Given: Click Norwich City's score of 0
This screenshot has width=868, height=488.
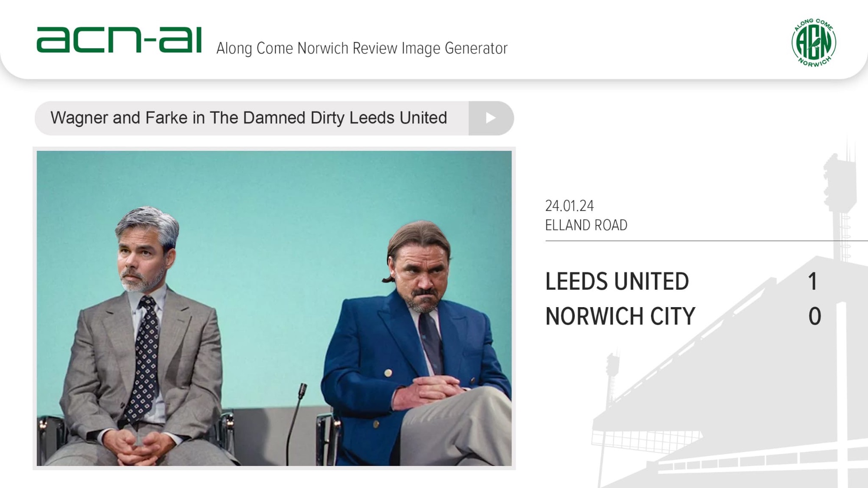Looking at the screenshot, I should coord(815,316).
